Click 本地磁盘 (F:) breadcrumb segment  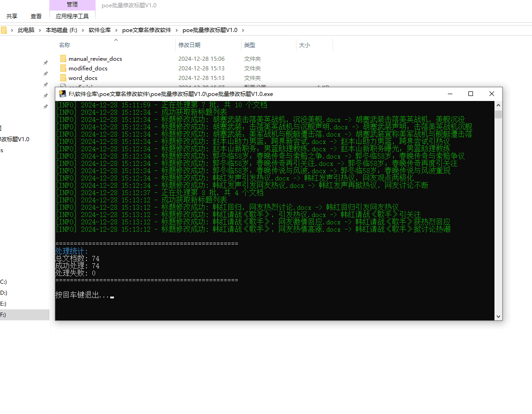pos(61,30)
